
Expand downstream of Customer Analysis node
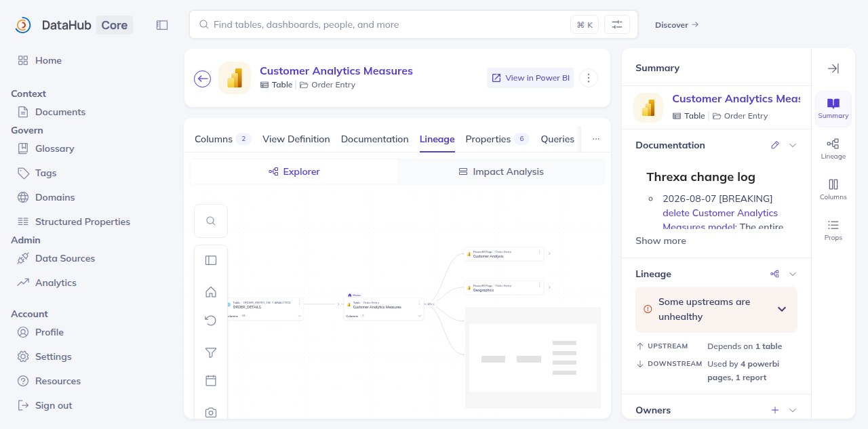click(x=549, y=253)
